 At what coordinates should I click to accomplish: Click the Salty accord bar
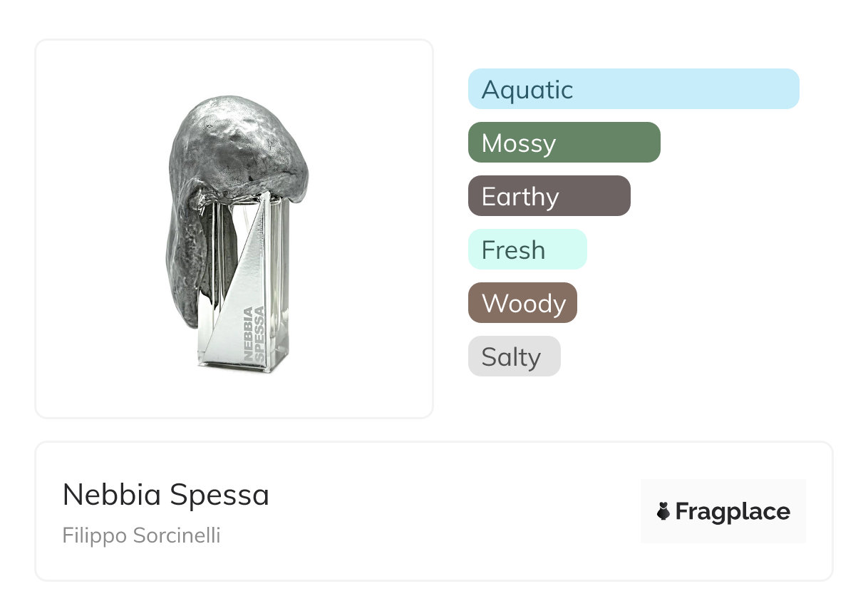click(x=514, y=356)
